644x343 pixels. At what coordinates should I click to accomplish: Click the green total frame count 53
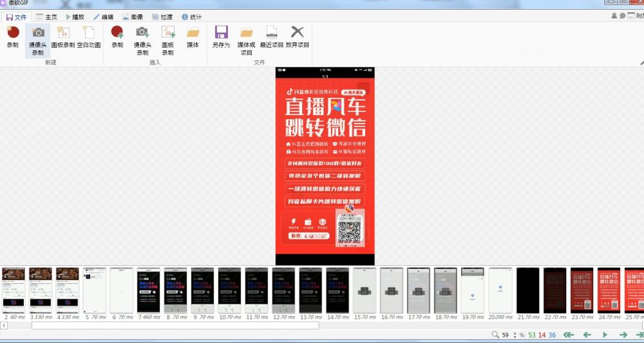coord(532,335)
